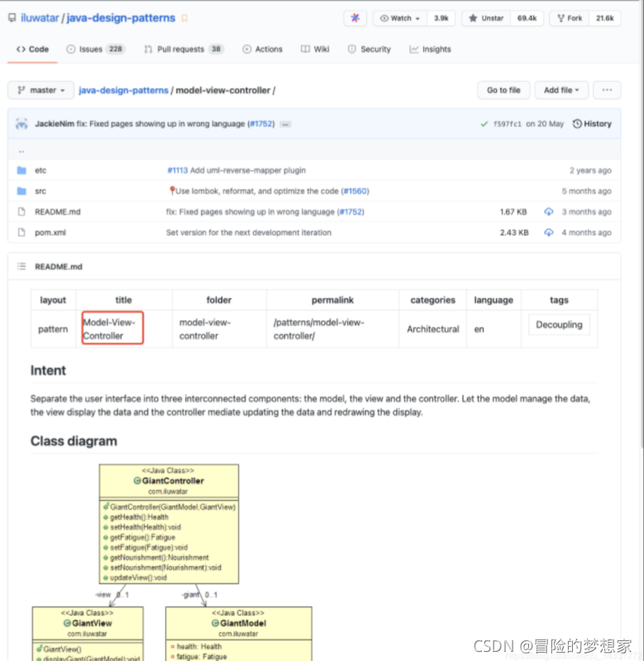Open the Code tab
644x661 pixels.
coord(32,50)
